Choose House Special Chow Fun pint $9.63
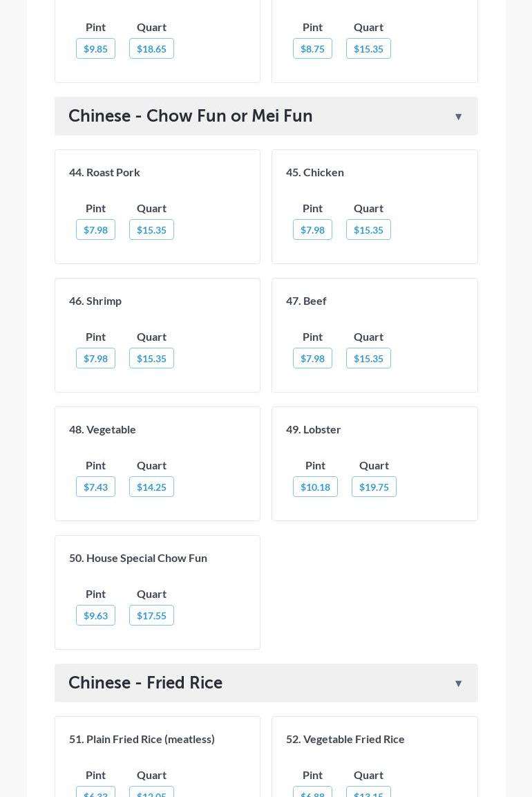 [95, 616]
